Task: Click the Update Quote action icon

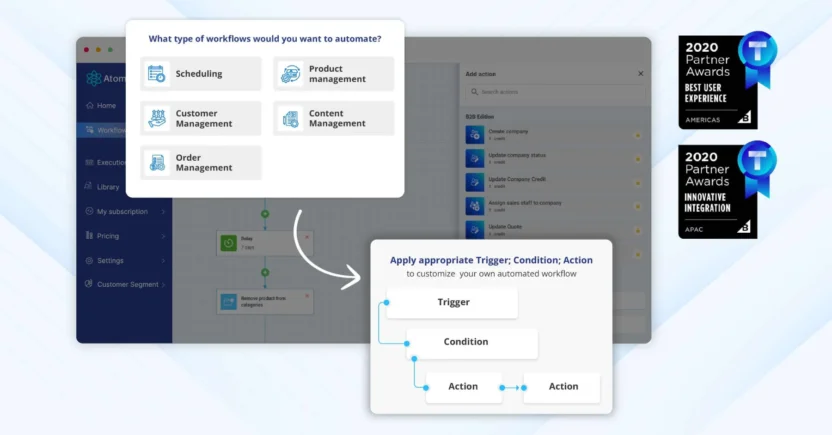Action: pyautogui.click(x=475, y=229)
